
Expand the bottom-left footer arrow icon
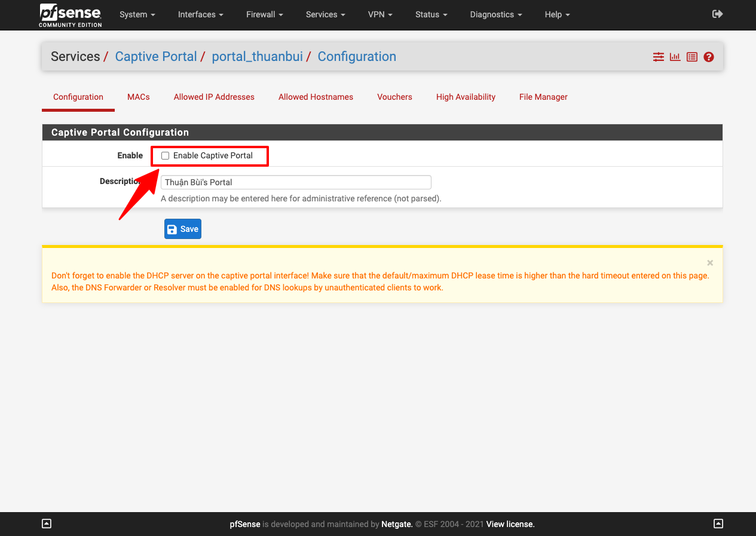coord(47,524)
